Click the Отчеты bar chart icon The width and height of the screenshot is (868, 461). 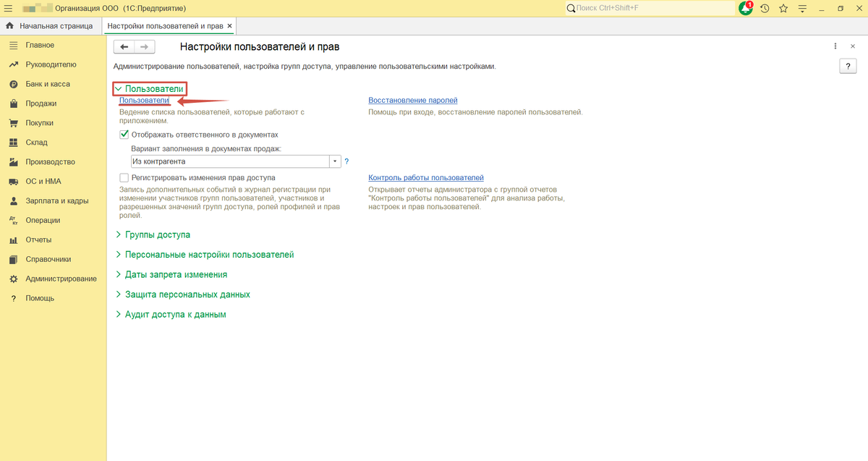tap(13, 240)
